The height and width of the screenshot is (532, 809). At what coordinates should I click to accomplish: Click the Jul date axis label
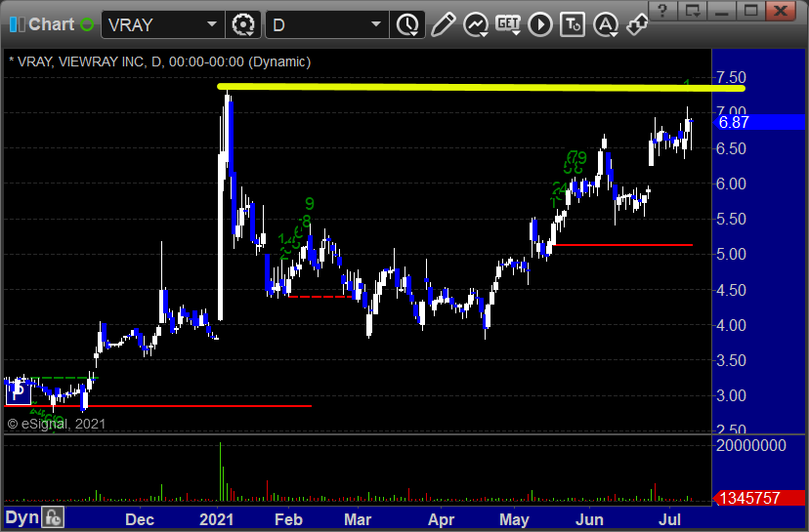click(669, 519)
